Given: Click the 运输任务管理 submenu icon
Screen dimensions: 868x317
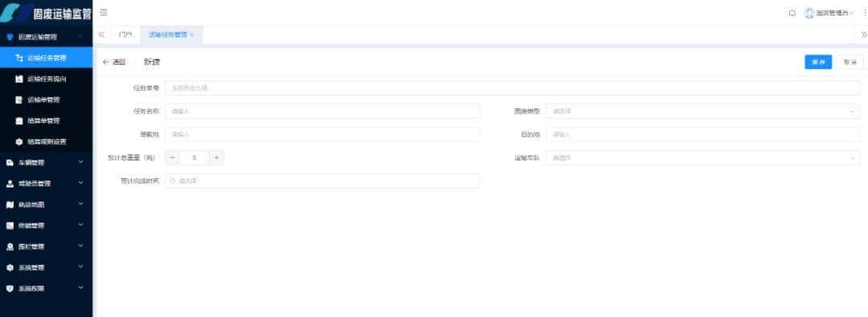Looking at the screenshot, I should pyautogui.click(x=18, y=58).
